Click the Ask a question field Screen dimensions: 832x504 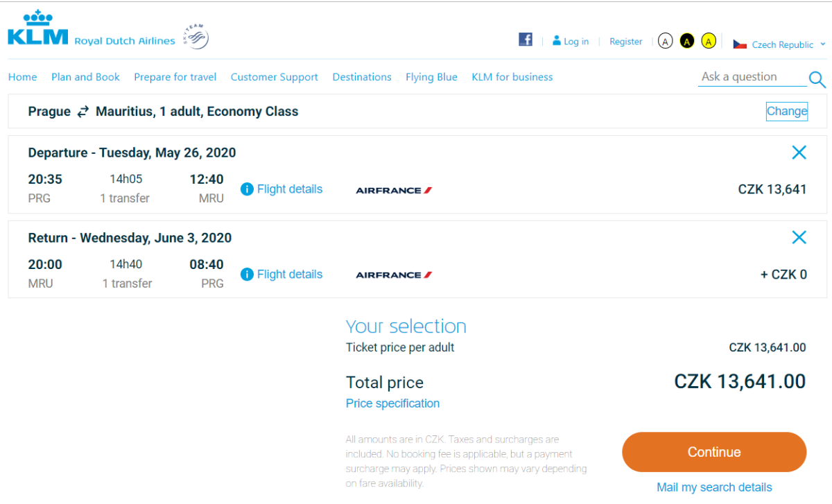[x=752, y=77]
